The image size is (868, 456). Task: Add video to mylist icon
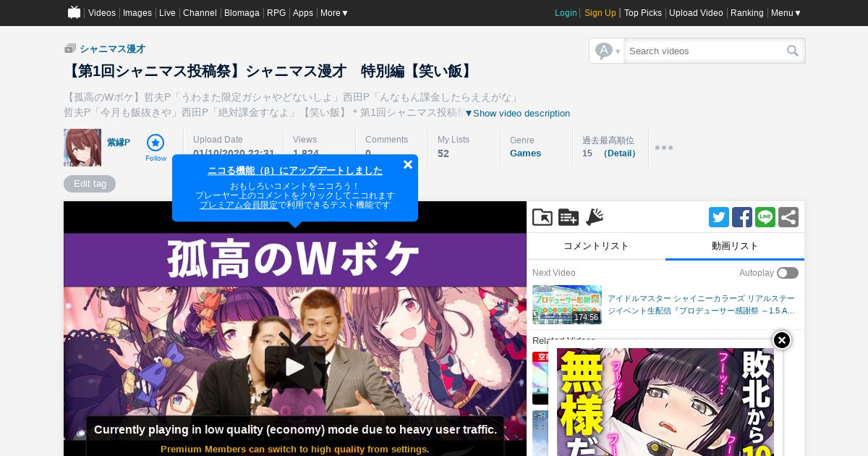pyautogui.click(x=569, y=217)
